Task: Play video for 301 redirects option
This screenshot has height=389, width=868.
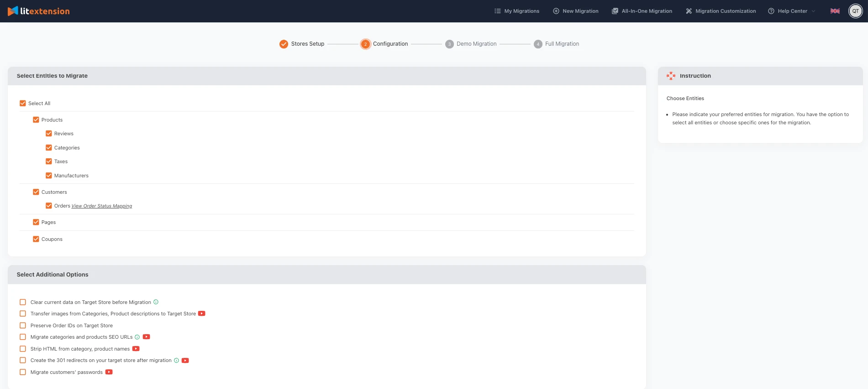Action: click(185, 361)
